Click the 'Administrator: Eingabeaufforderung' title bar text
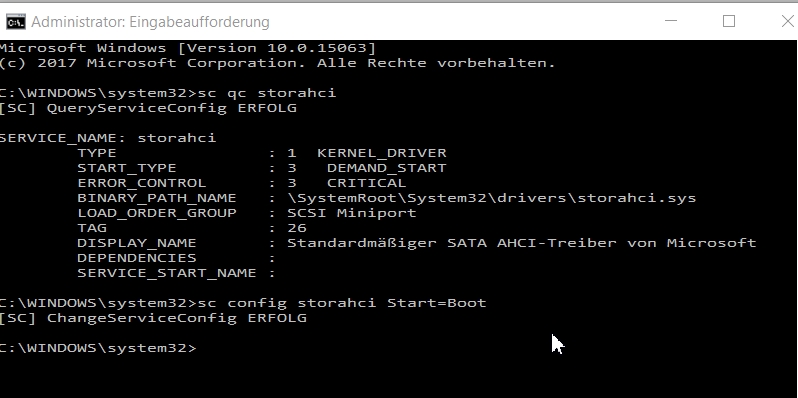Screen dimensions: 798x398 tap(150, 22)
